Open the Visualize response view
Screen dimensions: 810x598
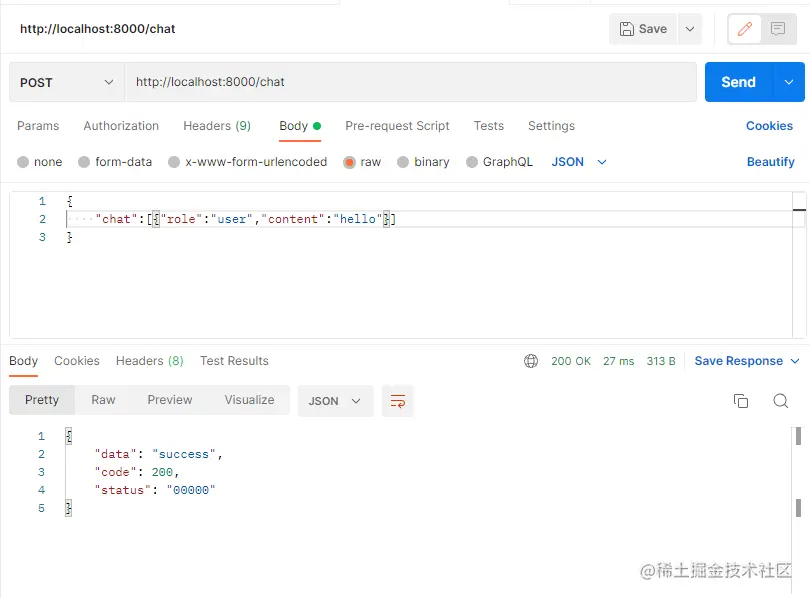250,400
